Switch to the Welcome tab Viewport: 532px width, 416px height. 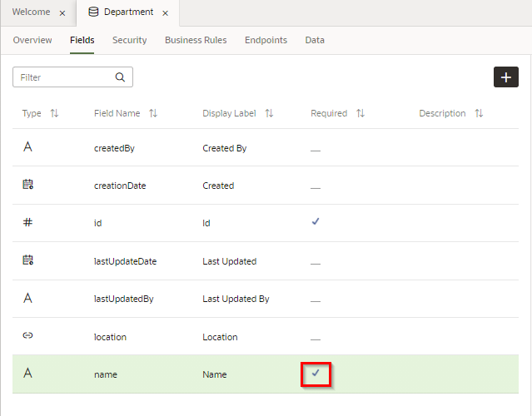click(31, 13)
